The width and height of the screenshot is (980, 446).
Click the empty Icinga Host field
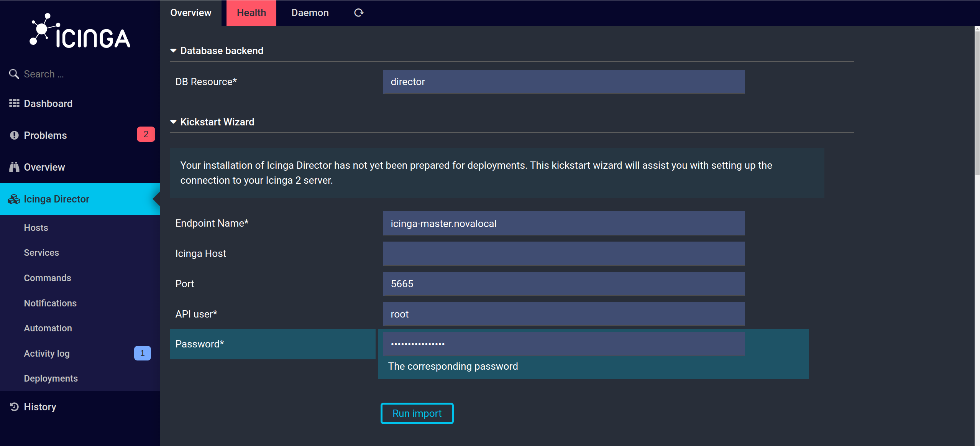pos(564,253)
